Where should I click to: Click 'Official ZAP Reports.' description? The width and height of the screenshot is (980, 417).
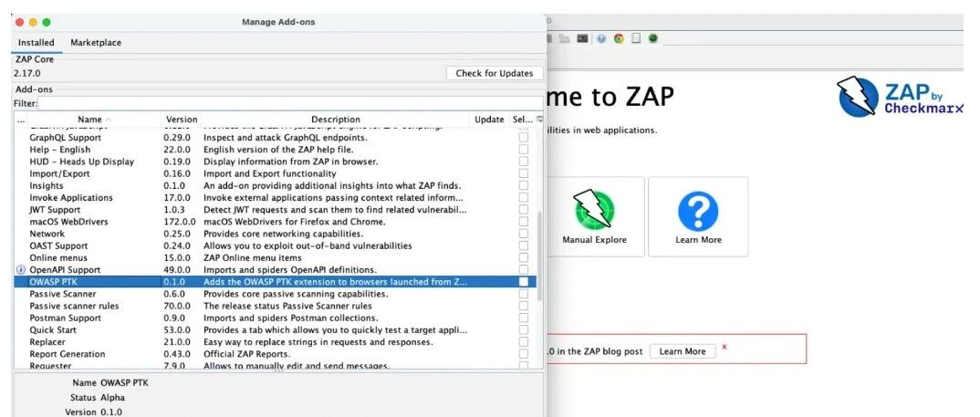(247, 354)
